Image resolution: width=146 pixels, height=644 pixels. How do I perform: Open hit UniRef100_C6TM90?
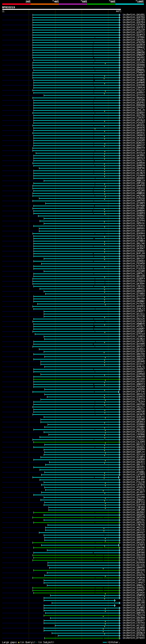133,37
